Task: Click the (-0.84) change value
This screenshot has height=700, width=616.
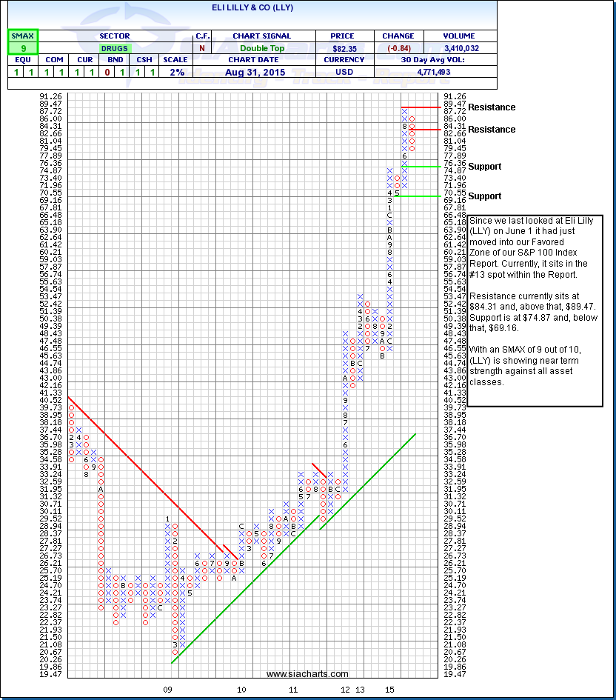Action: pos(398,48)
